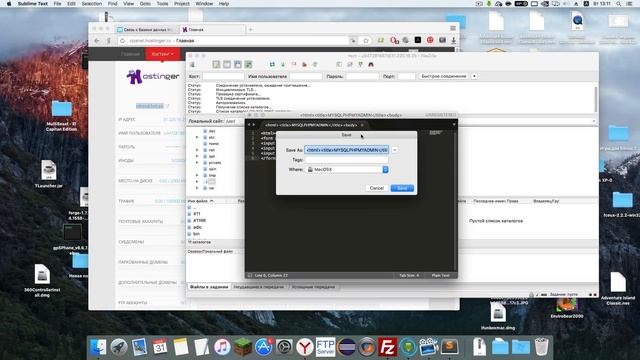Click the process queue icon in FileZilla toolbar
This screenshot has height=360, width=640.
(x=283, y=64)
